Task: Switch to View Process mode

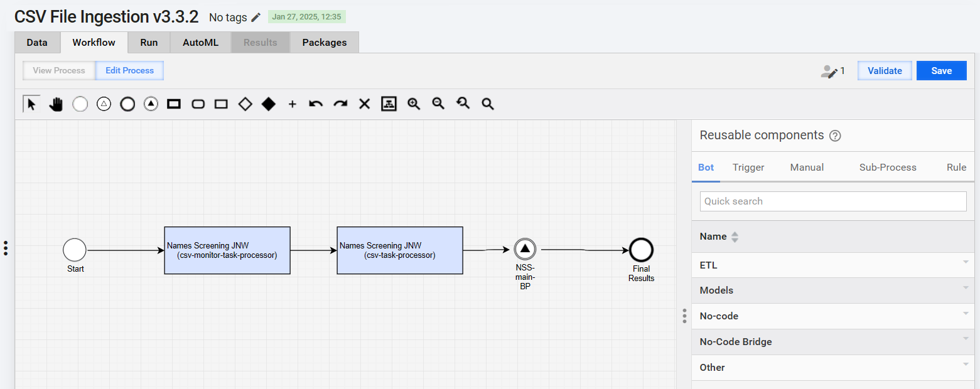Action: coord(59,70)
